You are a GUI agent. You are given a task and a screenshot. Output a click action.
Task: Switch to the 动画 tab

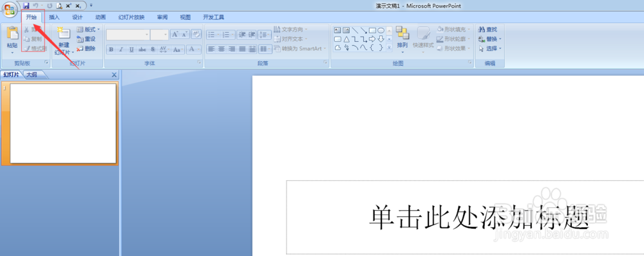[x=100, y=17]
